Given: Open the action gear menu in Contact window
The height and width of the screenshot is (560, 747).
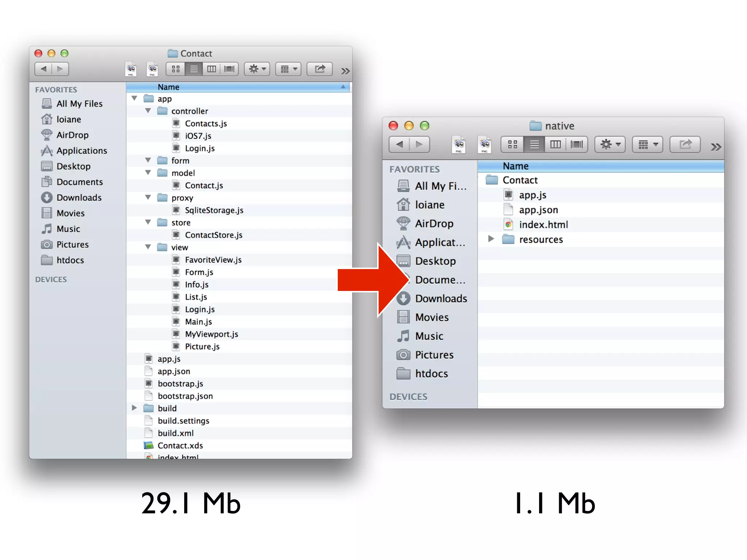Looking at the screenshot, I should 257,69.
